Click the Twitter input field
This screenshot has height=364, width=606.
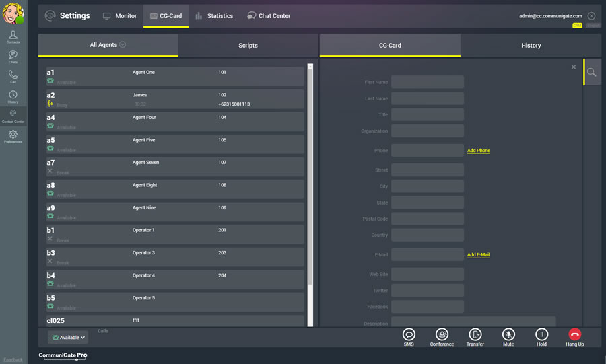point(428,290)
